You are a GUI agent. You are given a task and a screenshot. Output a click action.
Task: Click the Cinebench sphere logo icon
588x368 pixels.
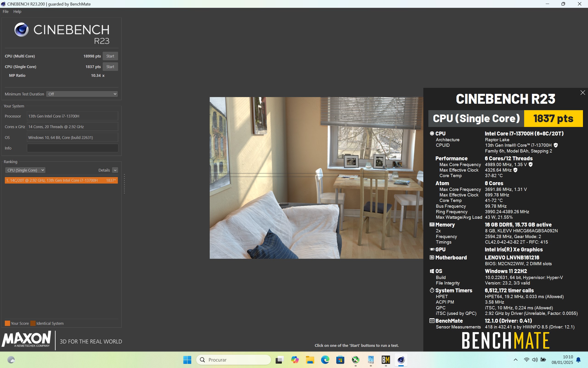(21, 30)
